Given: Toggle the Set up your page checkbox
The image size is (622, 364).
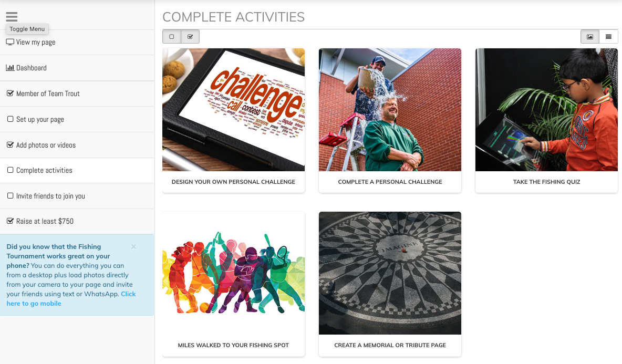Looking at the screenshot, I should [x=11, y=119].
